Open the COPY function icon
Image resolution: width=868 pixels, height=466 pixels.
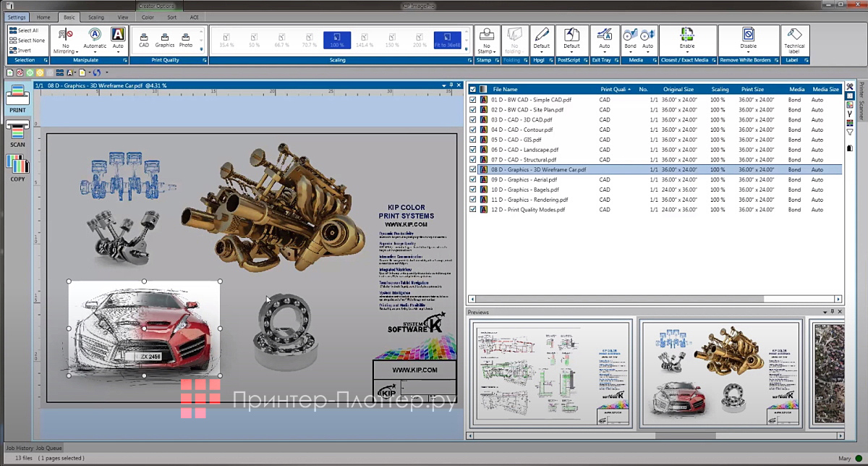tap(17, 167)
